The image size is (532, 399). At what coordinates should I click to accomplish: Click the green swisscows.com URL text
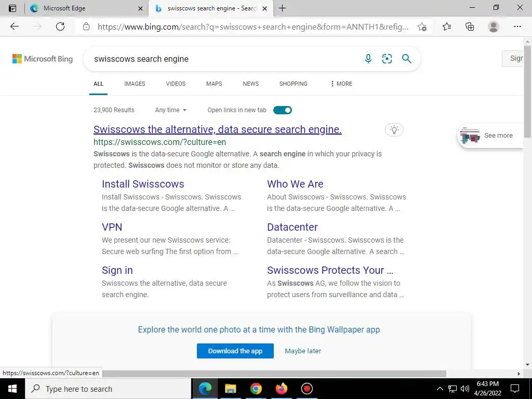[x=159, y=142]
